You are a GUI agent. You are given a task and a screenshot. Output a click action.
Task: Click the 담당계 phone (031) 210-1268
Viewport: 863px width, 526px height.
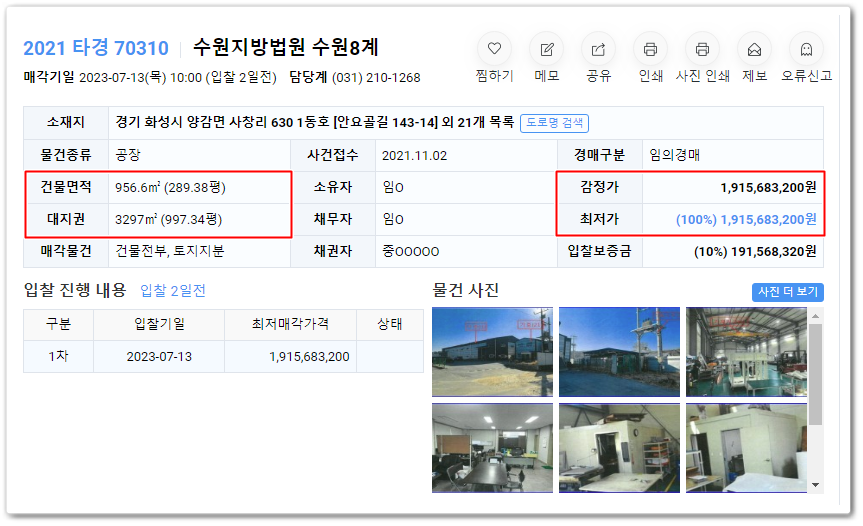click(376, 78)
